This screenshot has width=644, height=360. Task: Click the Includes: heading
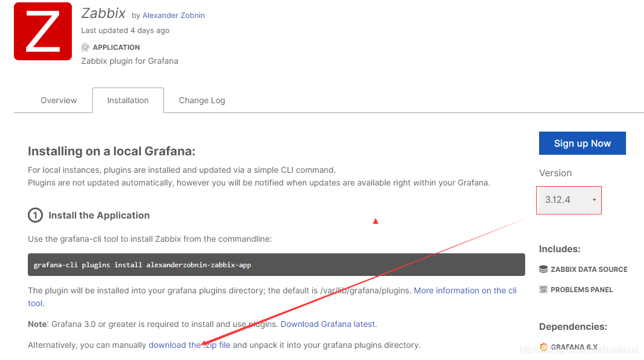tap(559, 249)
